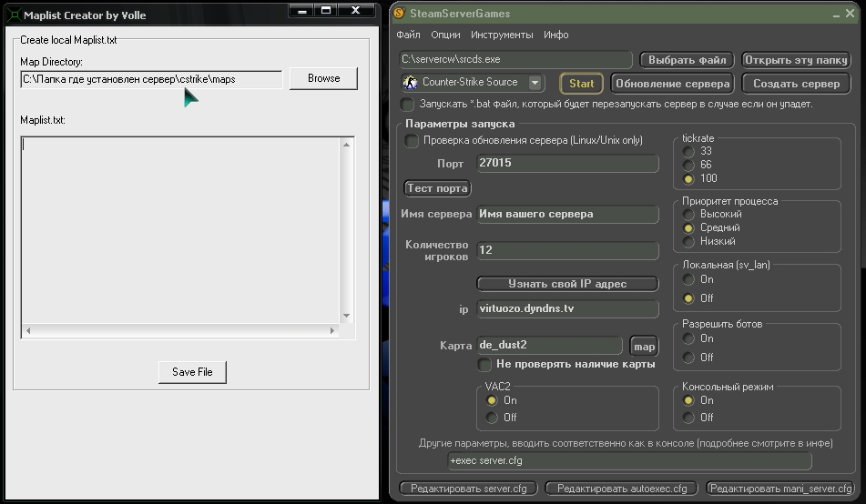866x504 pixels.
Task: Click the SteamServerGames title bar icon
Action: point(400,14)
